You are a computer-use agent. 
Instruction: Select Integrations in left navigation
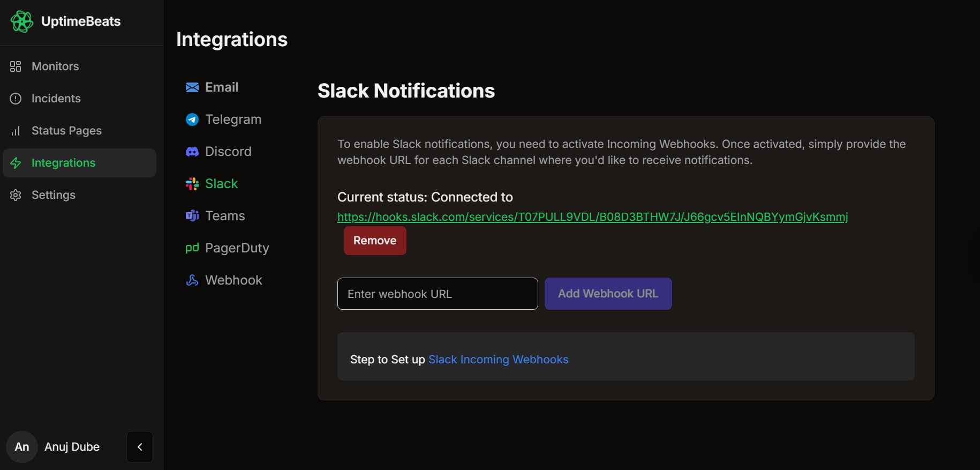[x=63, y=163]
